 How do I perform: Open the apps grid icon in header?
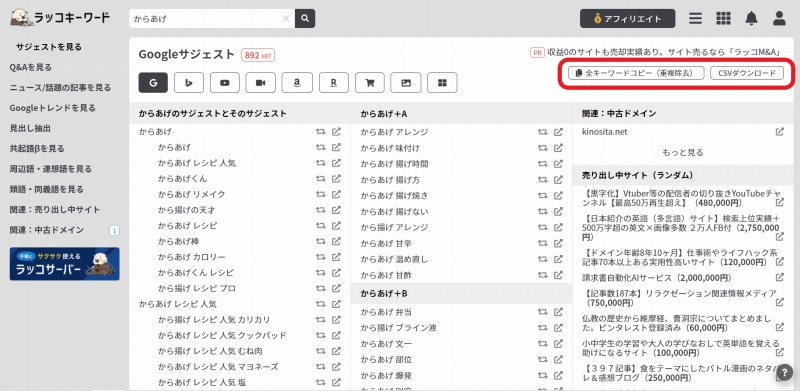click(723, 19)
